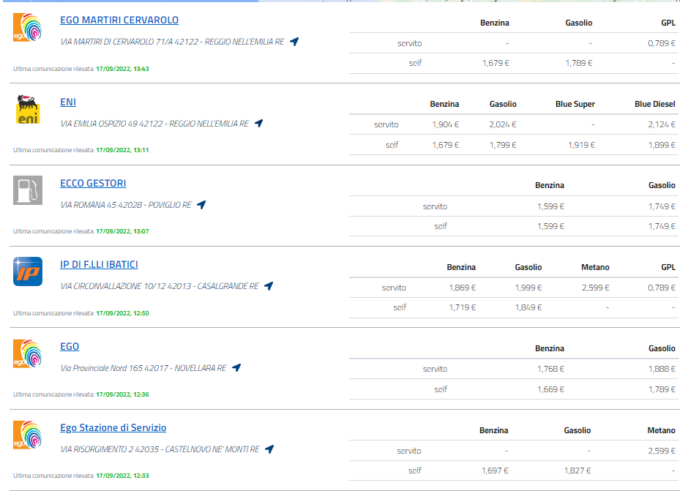Click the navigation arrow next to Via Circonvallazione
680x491 pixels.
269,286
